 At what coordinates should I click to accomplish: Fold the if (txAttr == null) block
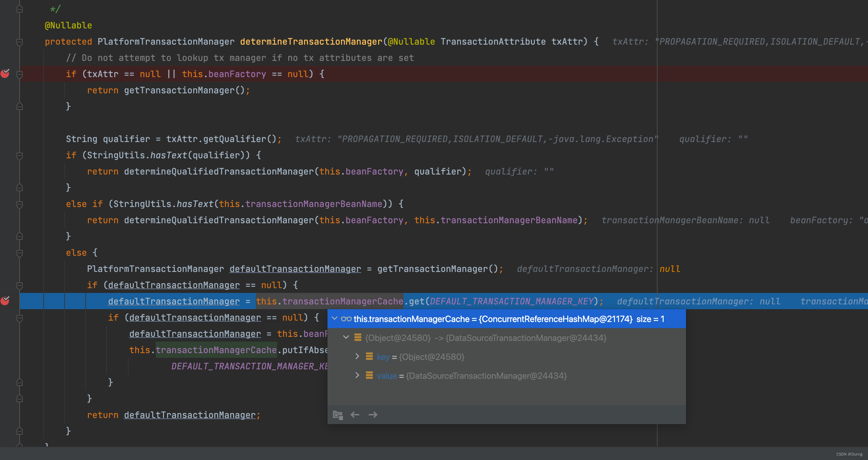(x=20, y=74)
